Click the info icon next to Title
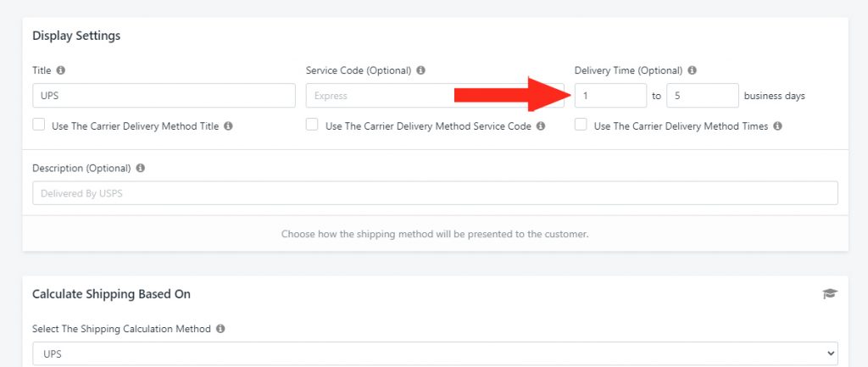This screenshot has height=367, width=868. (x=61, y=70)
